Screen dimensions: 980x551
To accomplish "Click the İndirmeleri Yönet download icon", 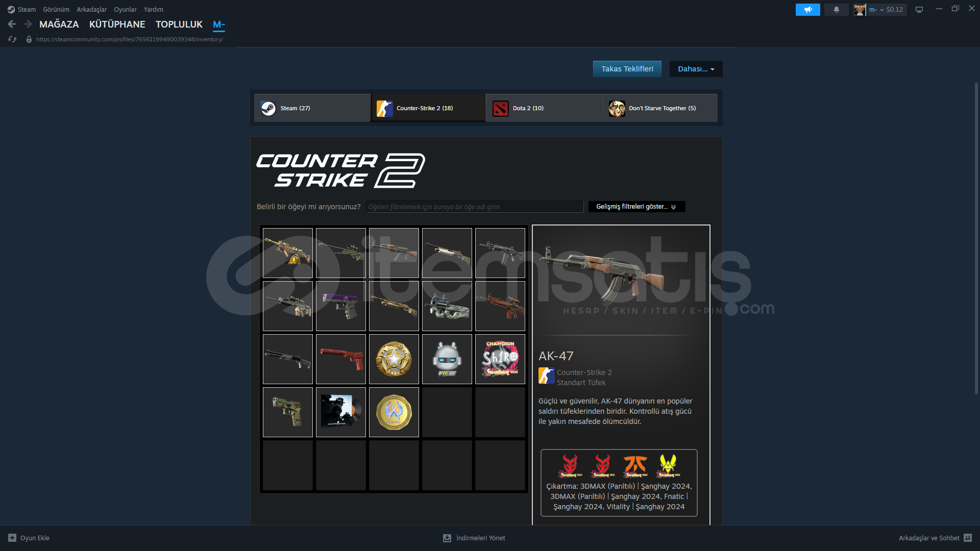I will click(447, 538).
